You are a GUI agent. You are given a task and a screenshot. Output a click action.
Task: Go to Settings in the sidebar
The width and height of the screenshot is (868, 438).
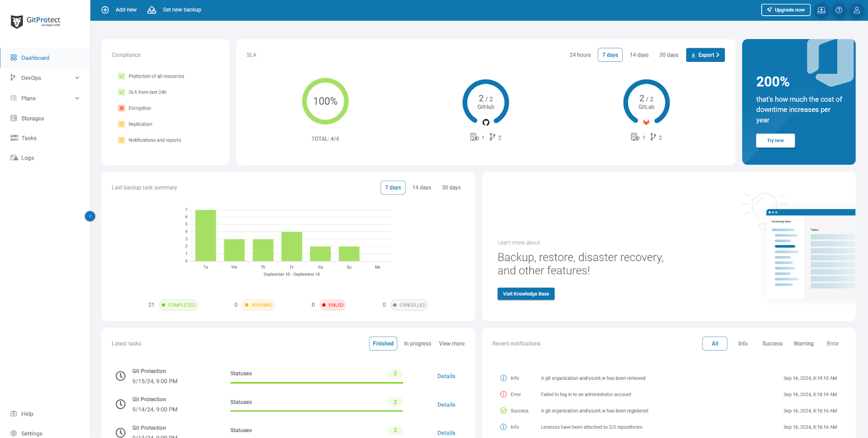31,433
